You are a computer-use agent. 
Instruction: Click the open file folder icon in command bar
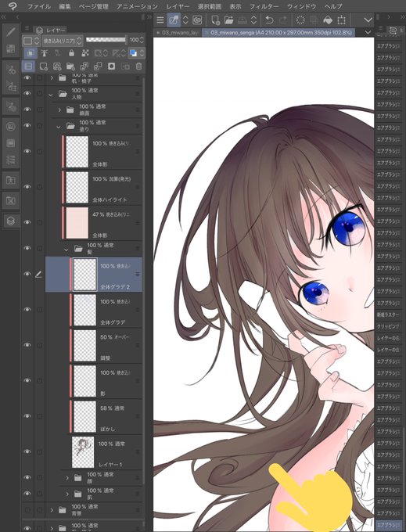coord(229,20)
